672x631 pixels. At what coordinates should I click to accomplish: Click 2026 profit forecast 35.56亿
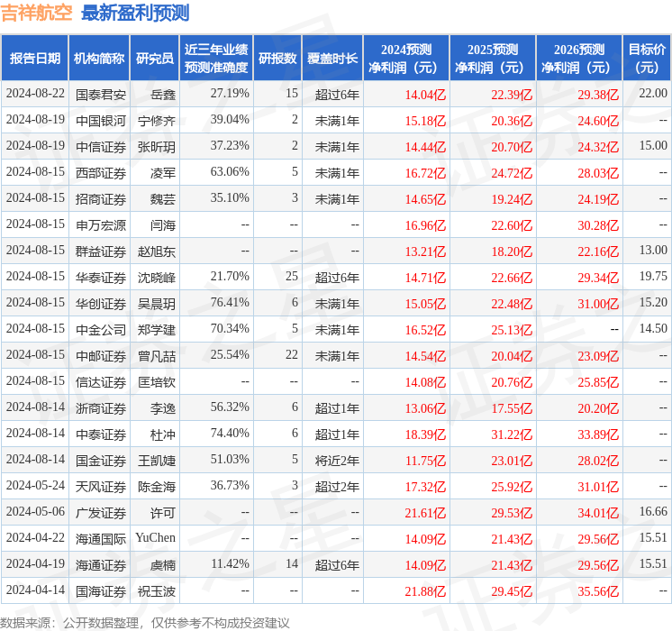(598, 591)
